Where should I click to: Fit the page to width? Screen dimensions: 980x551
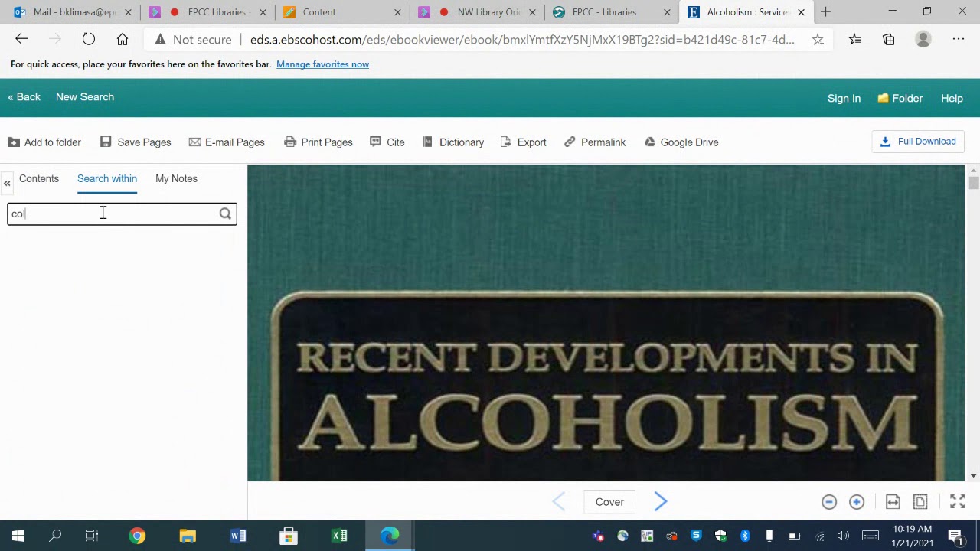pyautogui.click(x=893, y=502)
